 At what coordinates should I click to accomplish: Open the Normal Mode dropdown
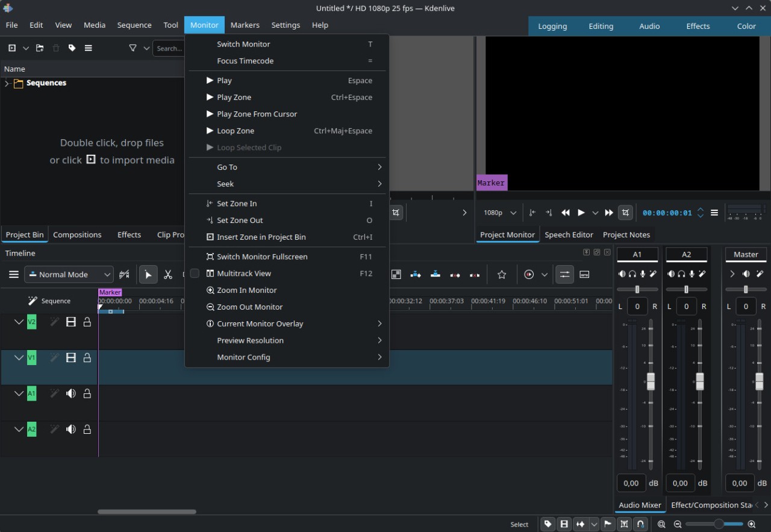tap(69, 275)
